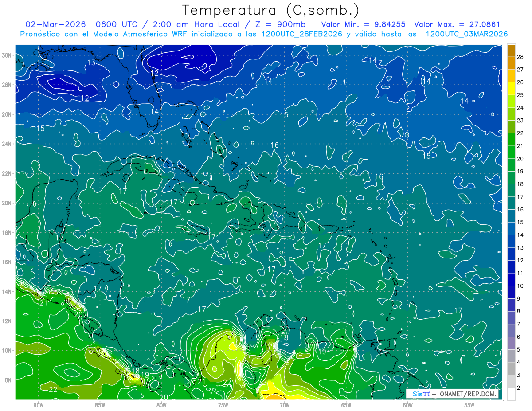The height and width of the screenshot is (411, 532).
Task: Click the "Temperatura (C,somb.)" chart title
Action: (x=270, y=10)
